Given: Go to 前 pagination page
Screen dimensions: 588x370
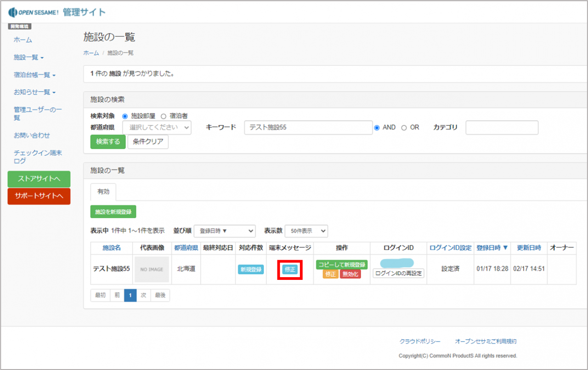Looking at the screenshot, I should coord(117,296).
